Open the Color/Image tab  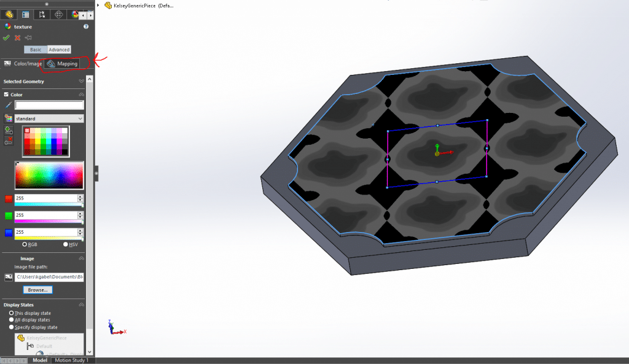[x=23, y=64]
